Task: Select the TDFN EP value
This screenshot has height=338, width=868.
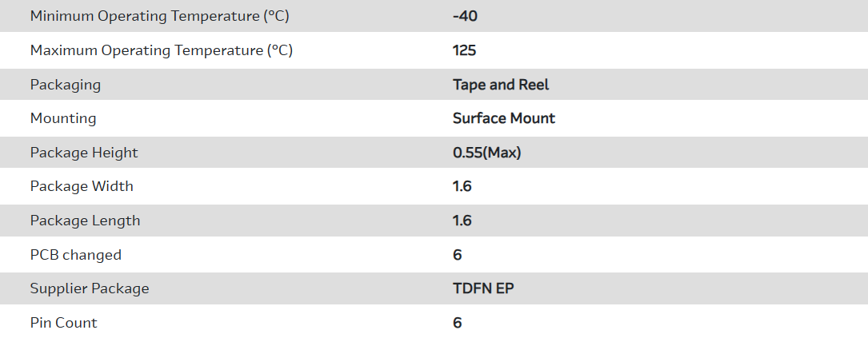Action: click(x=483, y=288)
